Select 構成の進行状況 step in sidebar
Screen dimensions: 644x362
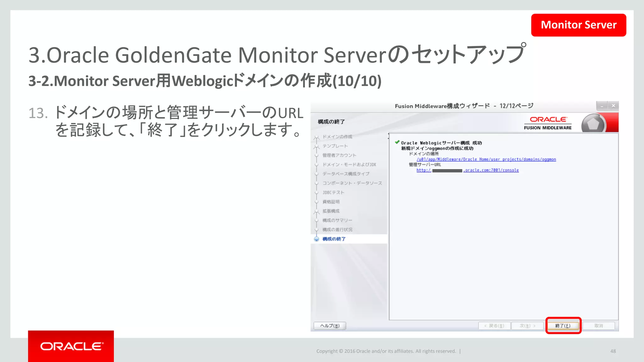337,230
